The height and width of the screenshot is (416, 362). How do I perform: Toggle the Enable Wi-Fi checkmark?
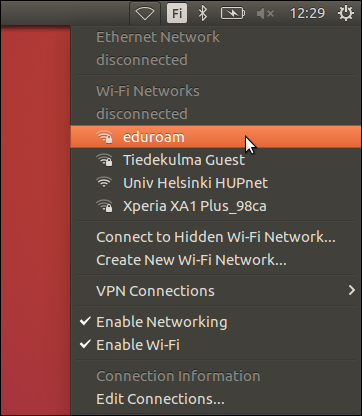[85, 344]
